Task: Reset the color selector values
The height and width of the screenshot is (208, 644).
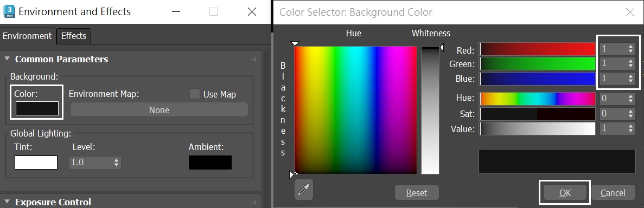Action: click(x=417, y=192)
